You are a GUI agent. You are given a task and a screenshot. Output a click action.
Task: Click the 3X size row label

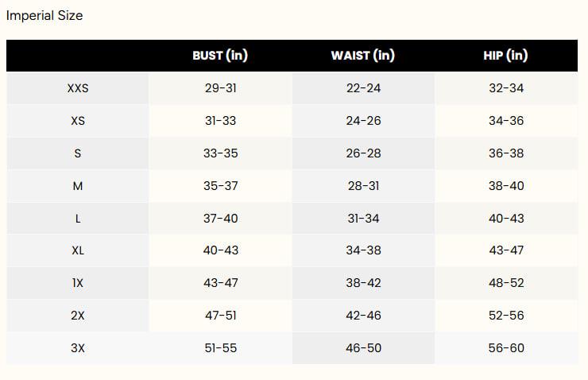78,348
